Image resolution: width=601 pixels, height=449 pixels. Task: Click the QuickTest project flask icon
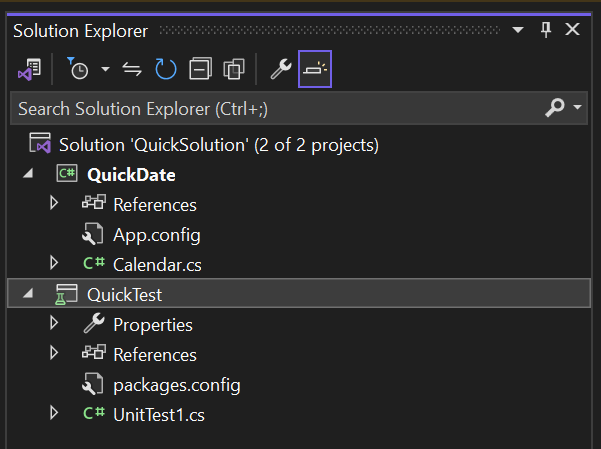pyautogui.click(x=66, y=294)
